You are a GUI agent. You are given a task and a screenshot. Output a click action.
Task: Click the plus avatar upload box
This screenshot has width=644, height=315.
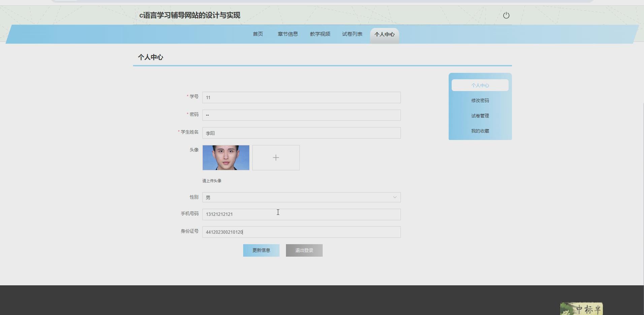click(276, 157)
